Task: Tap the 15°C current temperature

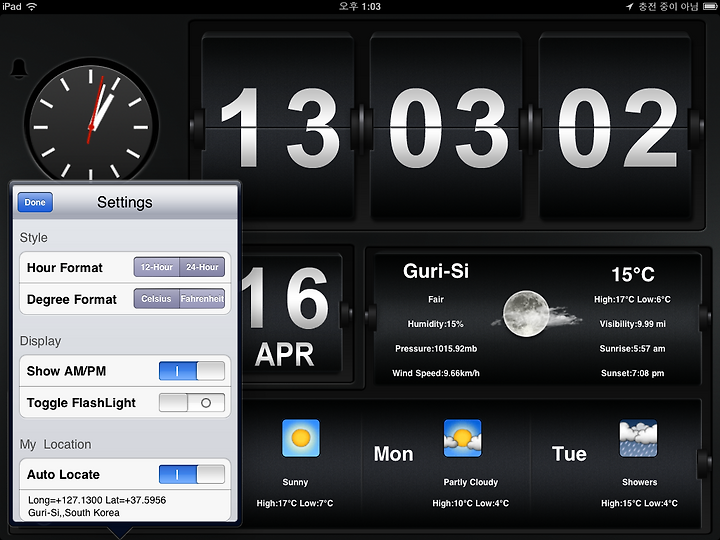Action: pyautogui.click(x=632, y=274)
